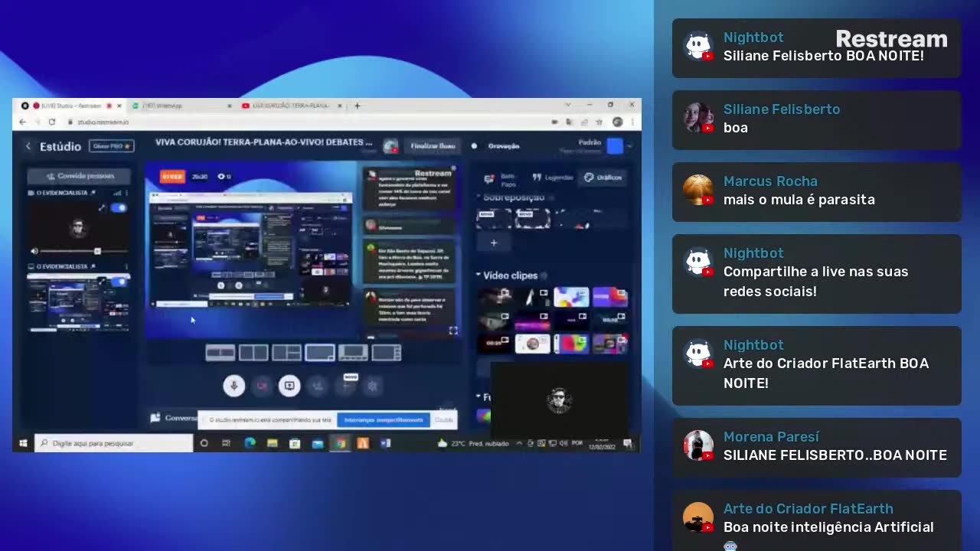Viewport: 980px width, 551px height.
Task: Click the Marcus Rocha chat avatar
Action: 697,190
